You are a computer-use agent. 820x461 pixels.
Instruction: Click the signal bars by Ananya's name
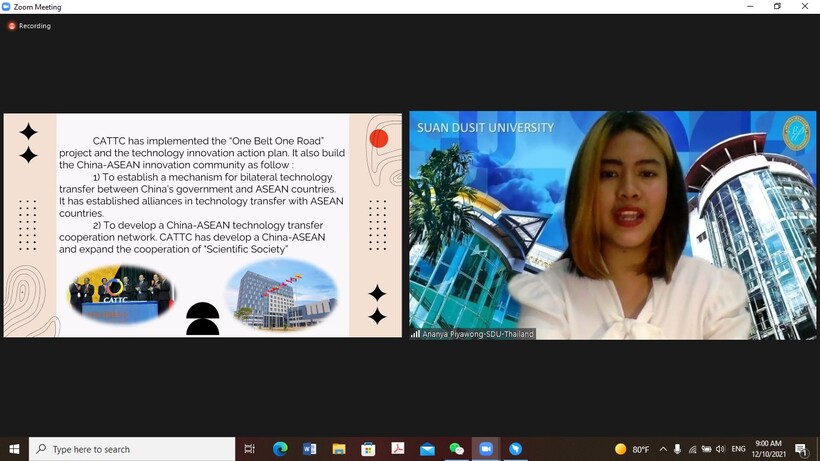click(415, 334)
